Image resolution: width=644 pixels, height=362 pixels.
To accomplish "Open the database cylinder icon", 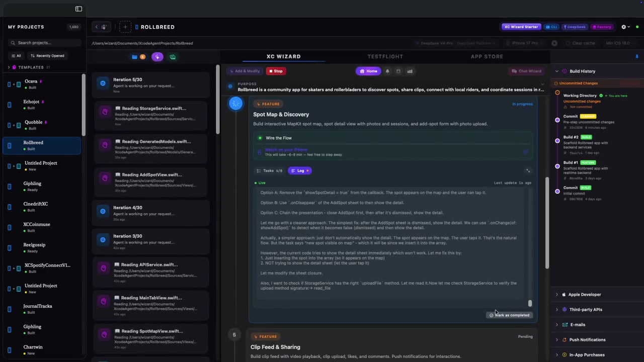I will pos(398,71).
